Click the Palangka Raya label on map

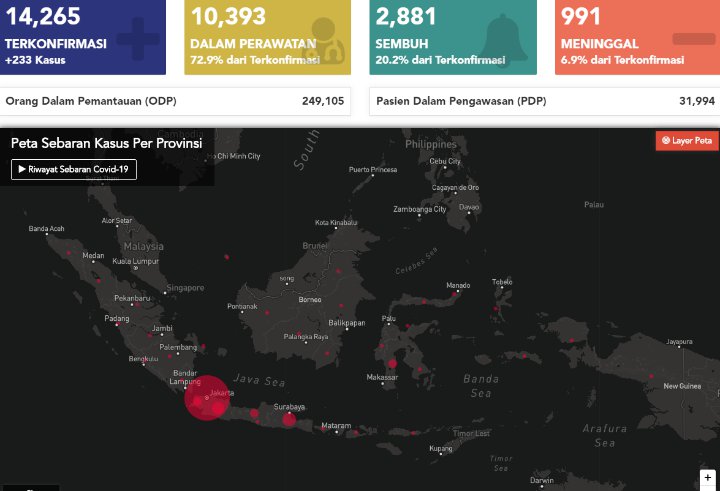(306, 337)
